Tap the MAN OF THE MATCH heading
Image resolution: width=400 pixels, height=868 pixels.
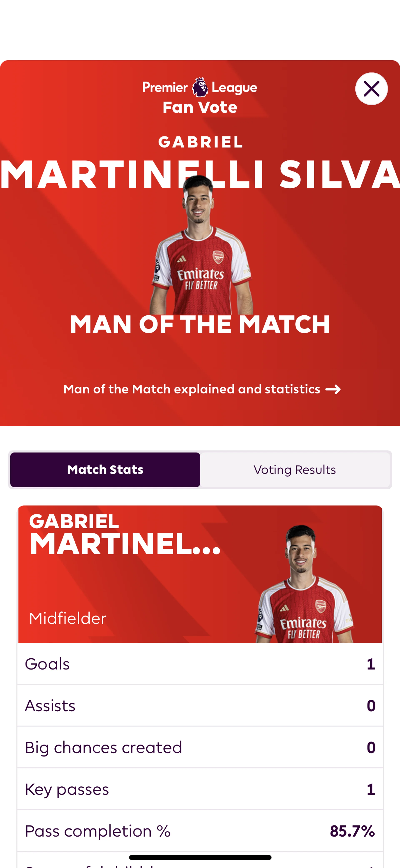[x=200, y=324]
